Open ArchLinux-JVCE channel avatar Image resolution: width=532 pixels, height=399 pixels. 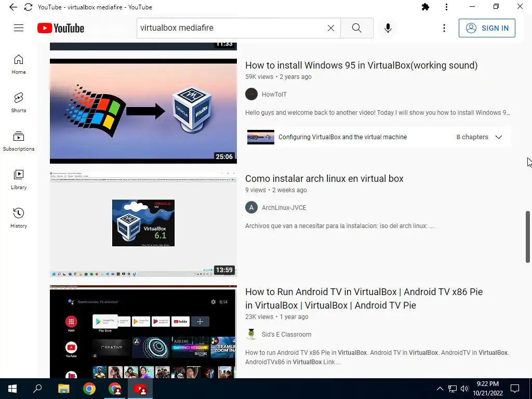click(x=251, y=208)
